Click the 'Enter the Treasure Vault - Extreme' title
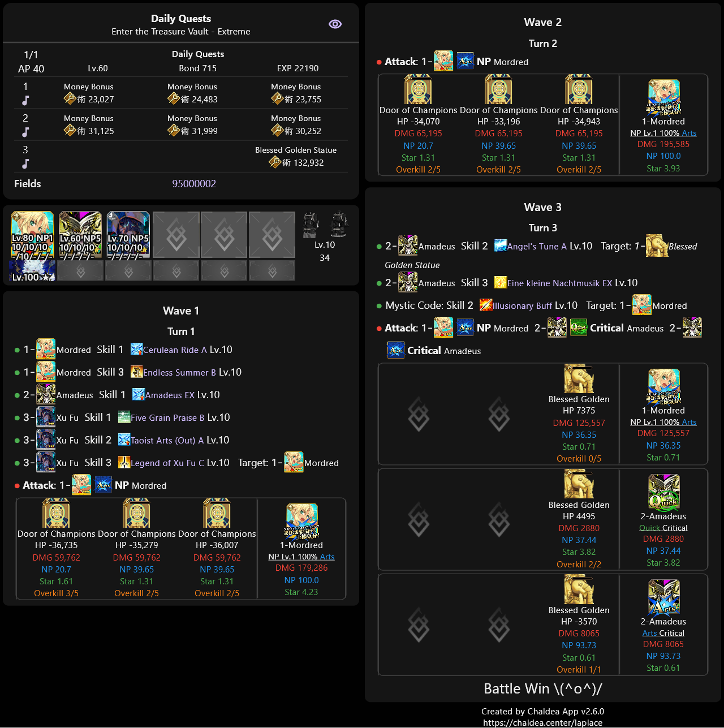Image resolution: width=724 pixels, height=728 pixels. click(x=181, y=32)
